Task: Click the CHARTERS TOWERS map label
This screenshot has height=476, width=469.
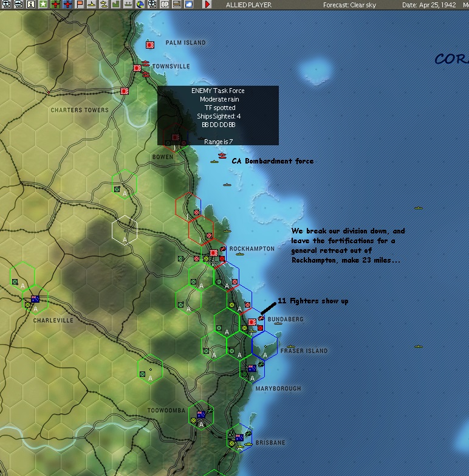Action: click(x=80, y=110)
